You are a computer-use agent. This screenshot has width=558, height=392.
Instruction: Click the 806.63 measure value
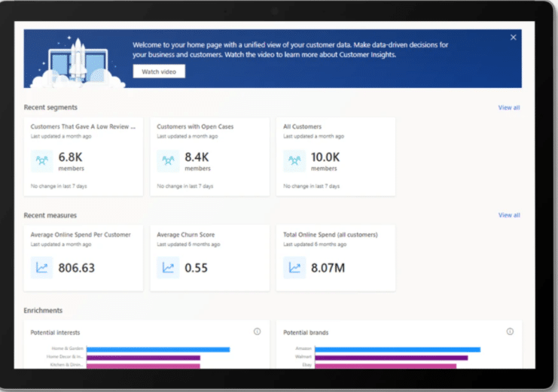[77, 268]
